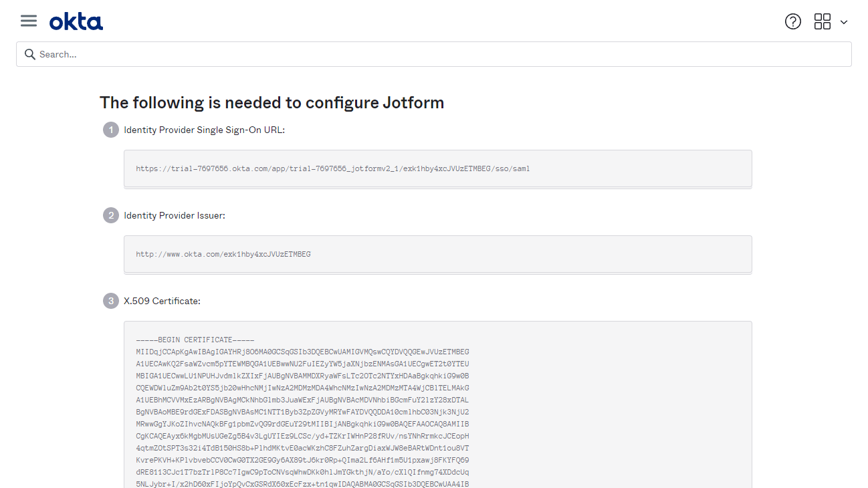868x488 pixels.
Task: Click the "Identity Provider Issuer" label
Action: (174, 215)
